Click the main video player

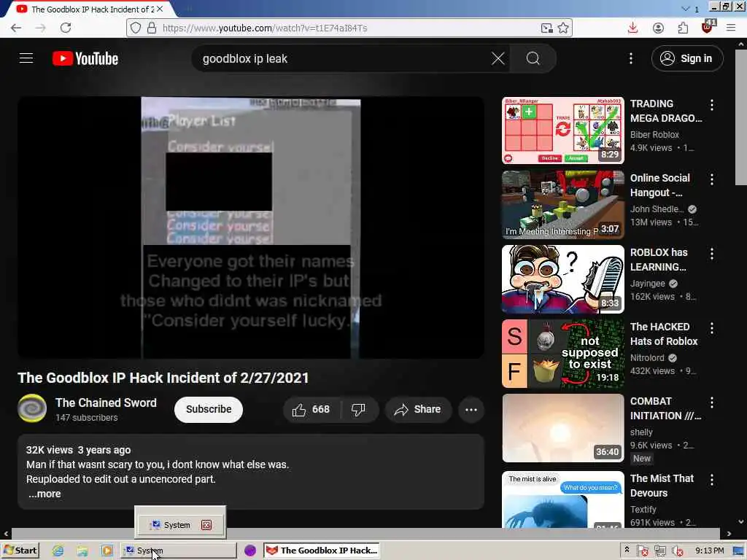tap(251, 227)
